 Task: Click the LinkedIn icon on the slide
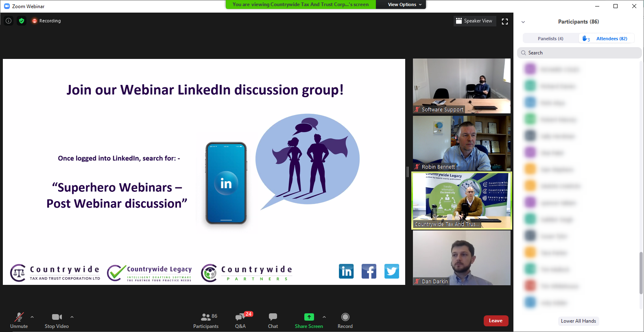pyautogui.click(x=346, y=271)
